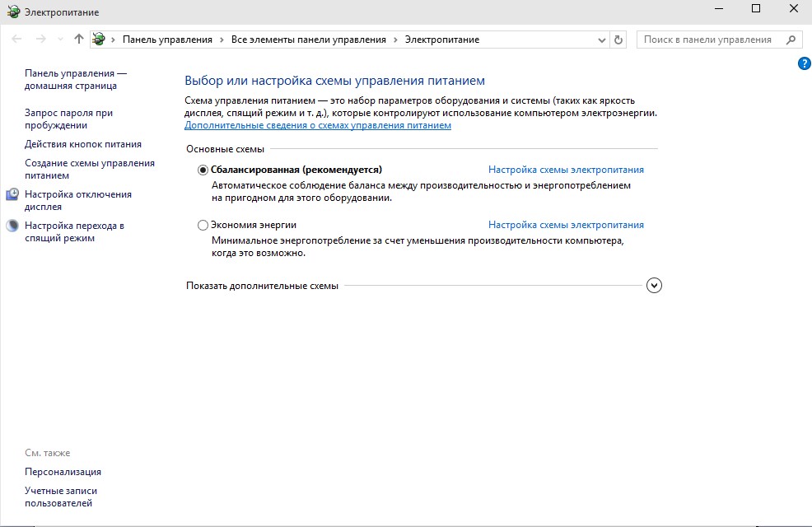Open Настройка отключения дисплея link
The width and height of the screenshot is (812, 527).
click(x=77, y=200)
